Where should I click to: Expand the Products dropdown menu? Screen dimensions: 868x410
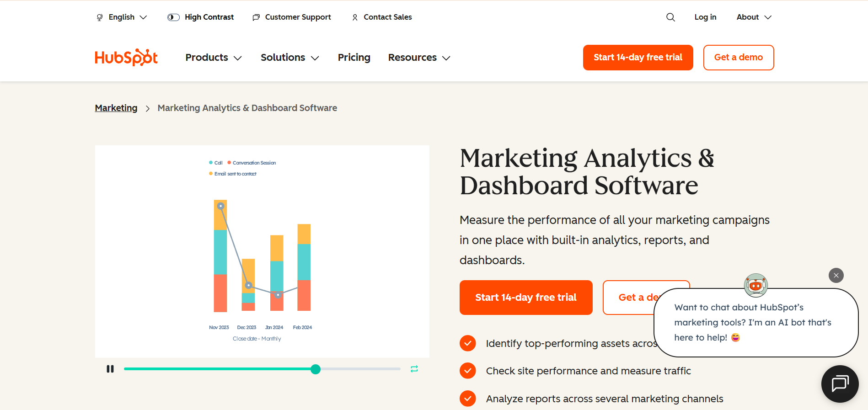(213, 58)
